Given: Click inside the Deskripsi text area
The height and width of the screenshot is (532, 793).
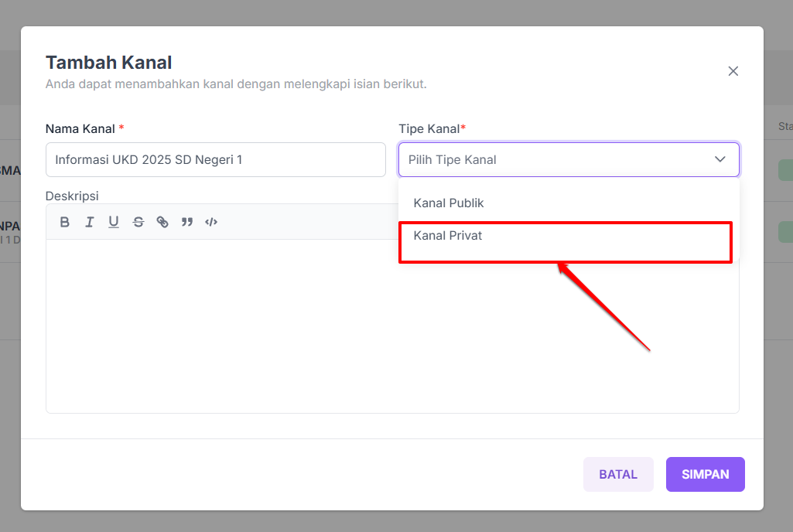Looking at the screenshot, I should click(232, 325).
